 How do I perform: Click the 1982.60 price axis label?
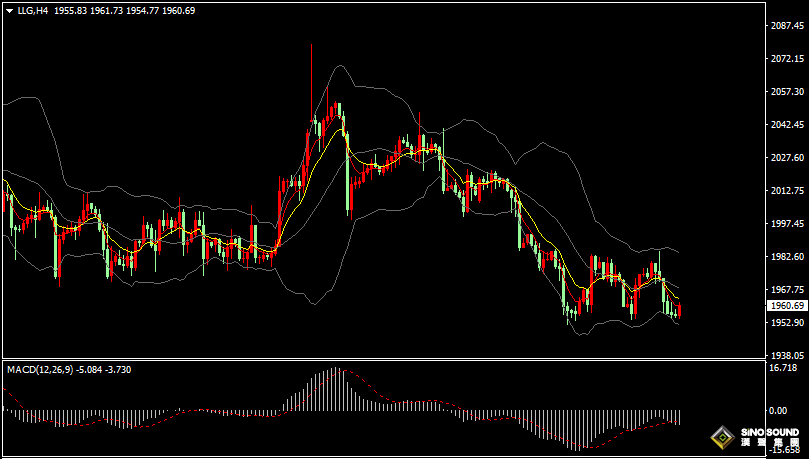(786, 257)
